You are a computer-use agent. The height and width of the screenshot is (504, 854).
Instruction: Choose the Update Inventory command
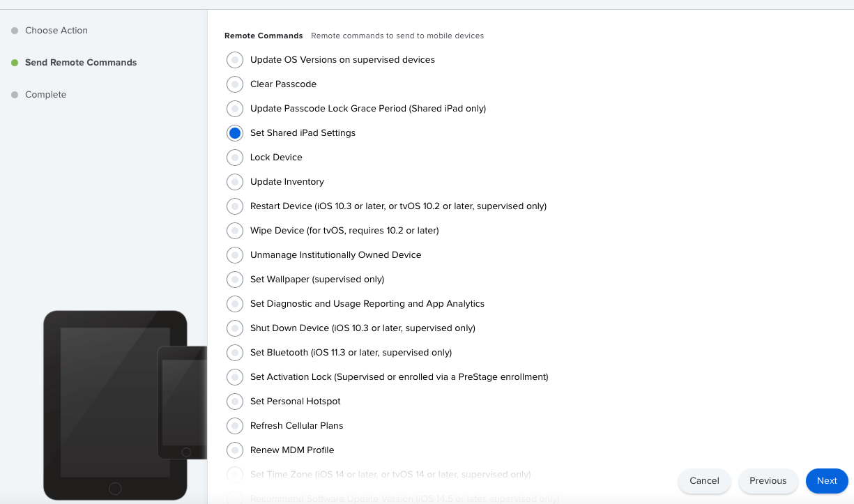pos(235,181)
